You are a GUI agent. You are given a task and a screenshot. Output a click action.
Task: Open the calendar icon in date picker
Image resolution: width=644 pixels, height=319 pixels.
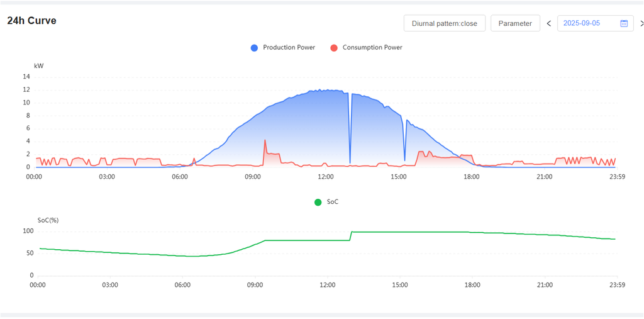[x=624, y=23]
